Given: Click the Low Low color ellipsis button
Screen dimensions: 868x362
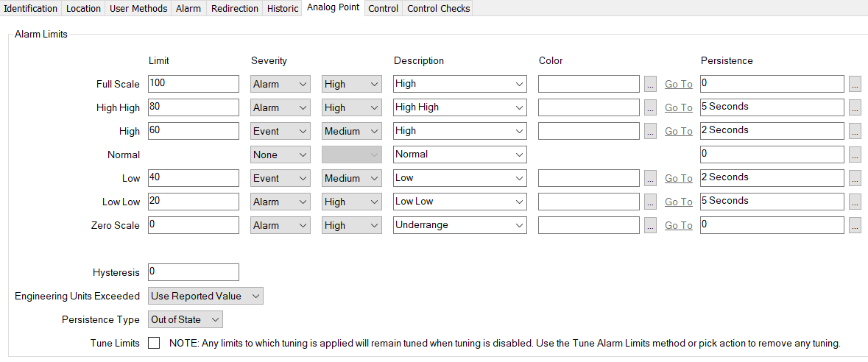Looking at the screenshot, I should click(650, 202).
